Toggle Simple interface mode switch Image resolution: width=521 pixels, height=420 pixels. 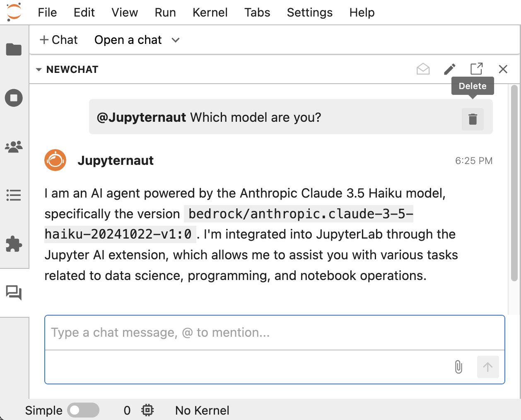tap(83, 410)
